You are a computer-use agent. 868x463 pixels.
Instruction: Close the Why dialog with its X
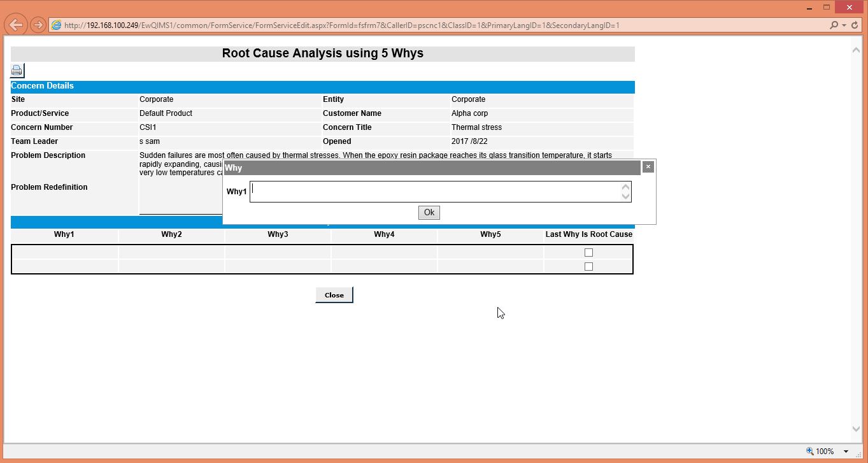click(648, 167)
